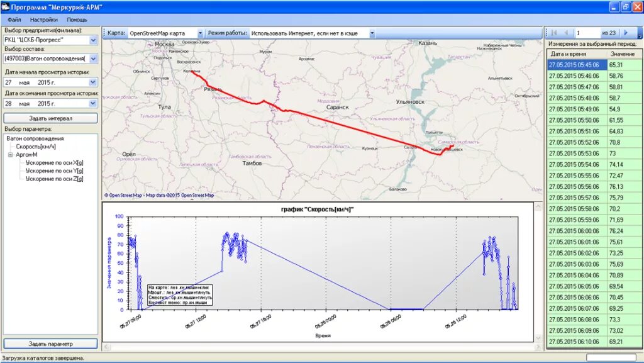Screen dimensions: 644x363
Task: Click chart horizontal scrollbar left arrow
Action: (x=106, y=347)
